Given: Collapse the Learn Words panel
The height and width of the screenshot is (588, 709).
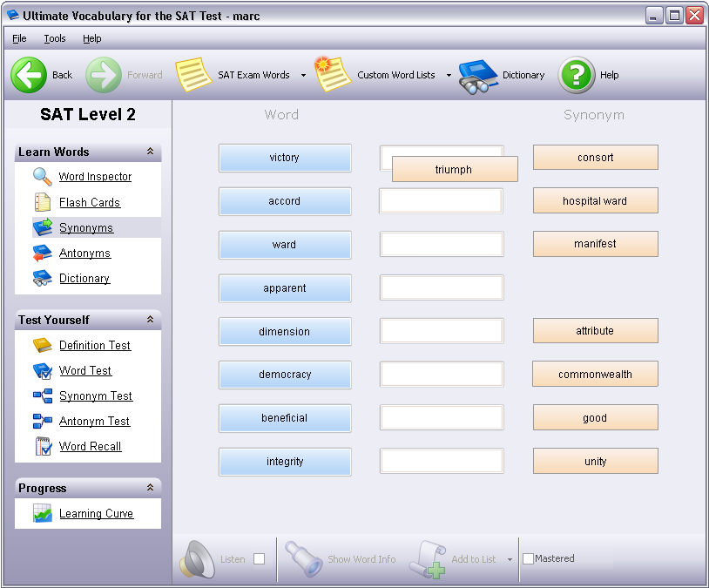Looking at the screenshot, I should 150,151.
